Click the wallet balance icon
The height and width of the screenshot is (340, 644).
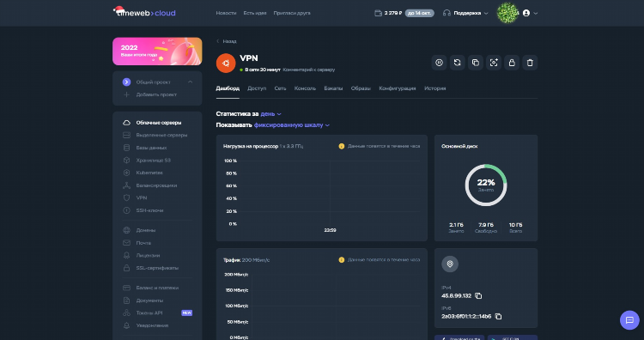pyautogui.click(x=379, y=13)
